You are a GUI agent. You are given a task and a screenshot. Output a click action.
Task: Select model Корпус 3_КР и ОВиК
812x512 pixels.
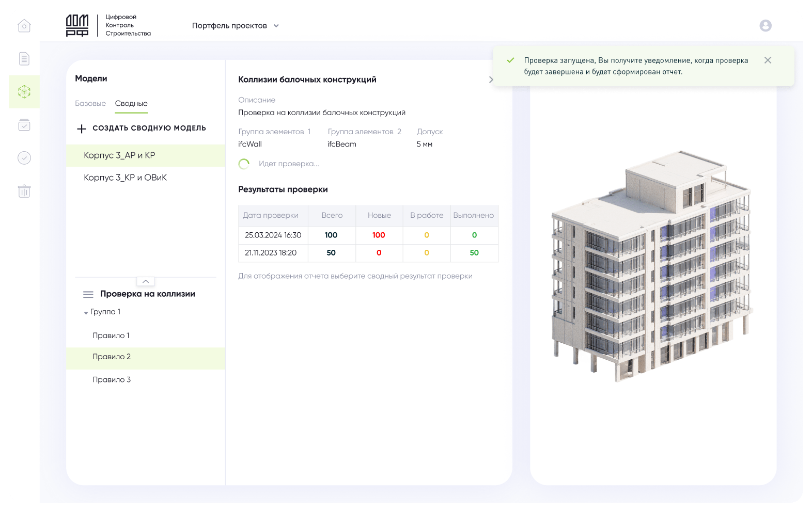coord(126,178)
